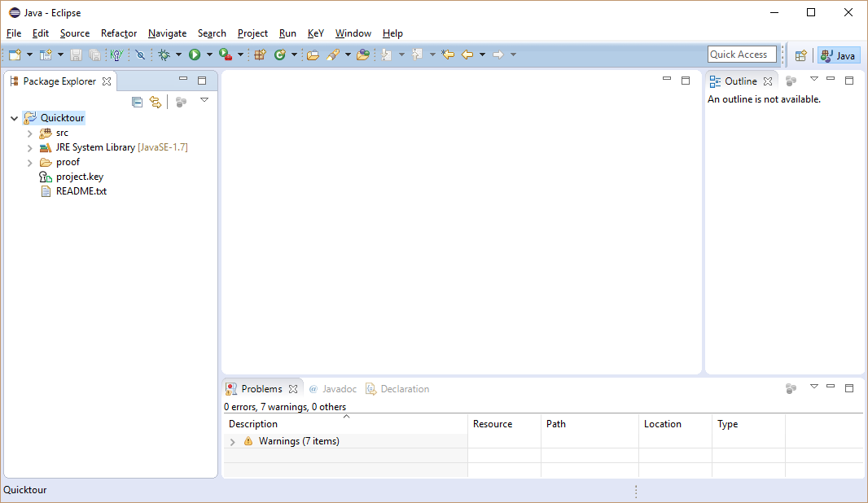This screenshot has width=868, height=503.
Task: Launch the KeY prover toolbar icon
Action: [116, 55]
